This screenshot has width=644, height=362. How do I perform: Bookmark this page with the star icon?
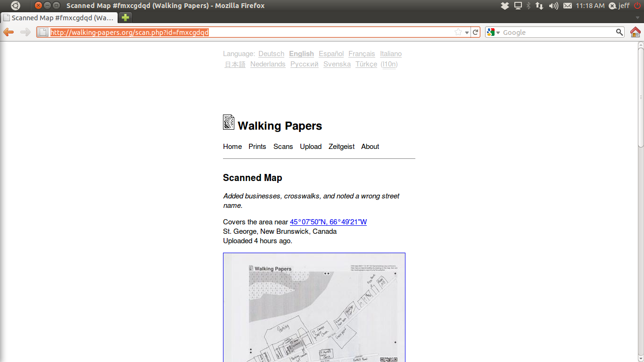[x=458, y=32]
